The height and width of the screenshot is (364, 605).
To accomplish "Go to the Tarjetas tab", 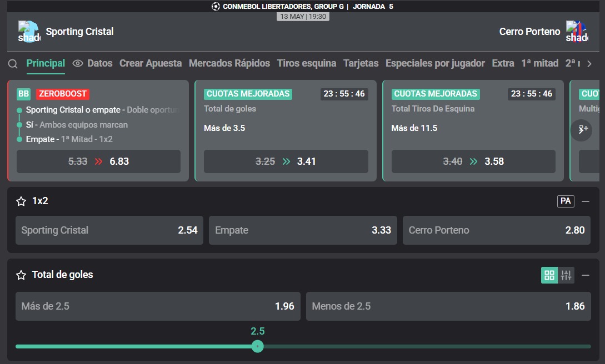I will pyautogui.click(x=361, y=64).
